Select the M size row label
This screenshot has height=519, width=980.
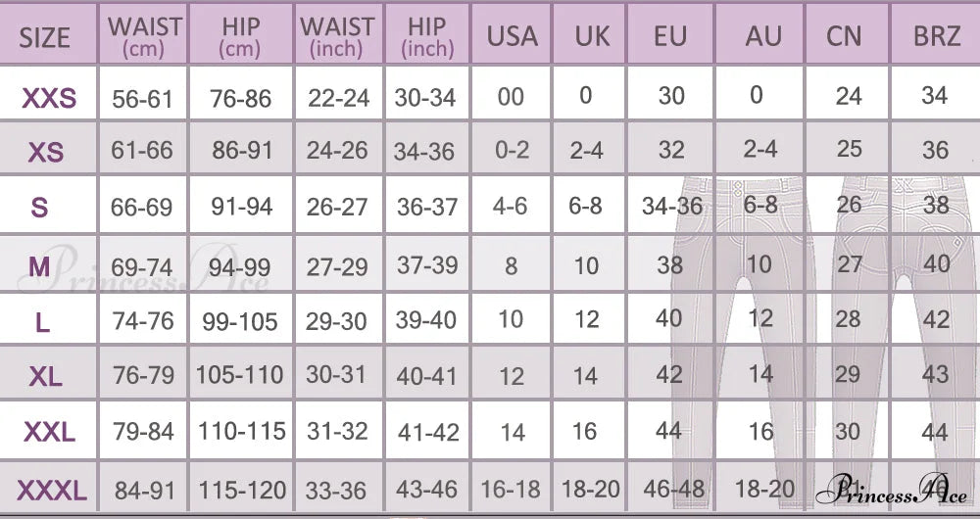coord(40,265)
